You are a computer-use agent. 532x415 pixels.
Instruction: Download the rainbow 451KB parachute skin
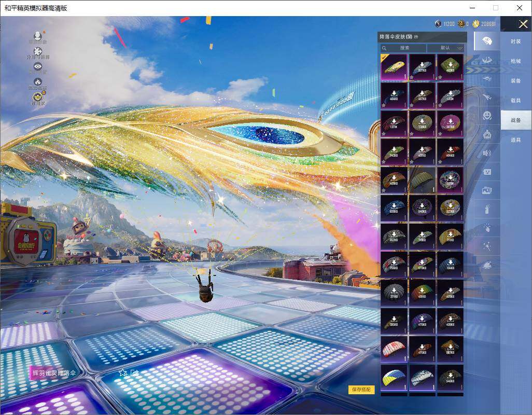(x=422, y=293)
